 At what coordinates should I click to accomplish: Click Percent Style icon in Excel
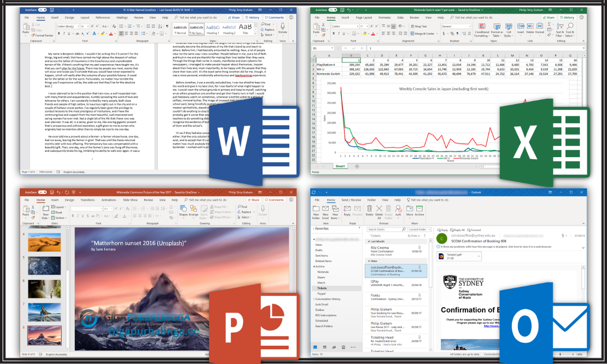click(x=452, y=34)
